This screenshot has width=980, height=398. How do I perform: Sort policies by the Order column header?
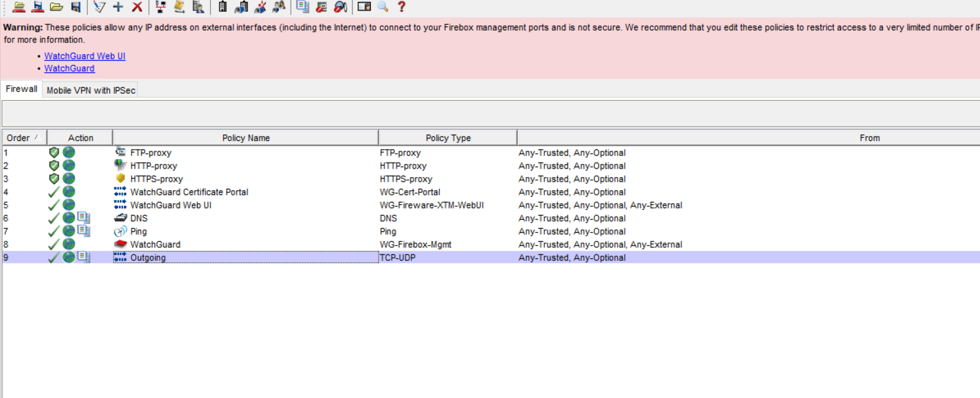(24, 138)
